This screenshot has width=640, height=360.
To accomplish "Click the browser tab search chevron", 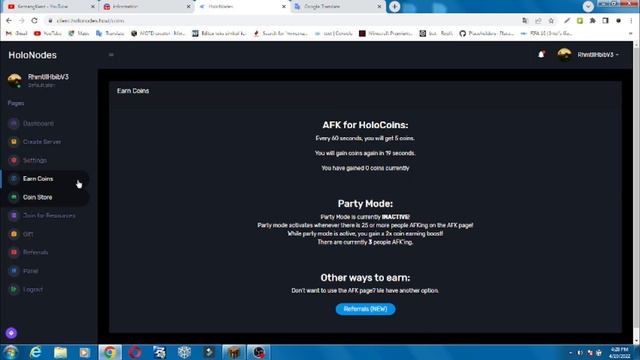I will click(x=588, y=6).
